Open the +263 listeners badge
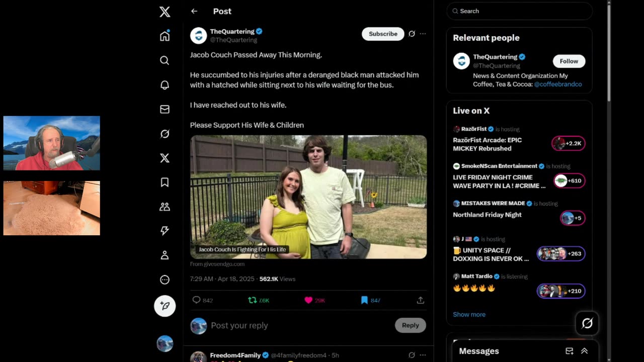 pos(561,253)
